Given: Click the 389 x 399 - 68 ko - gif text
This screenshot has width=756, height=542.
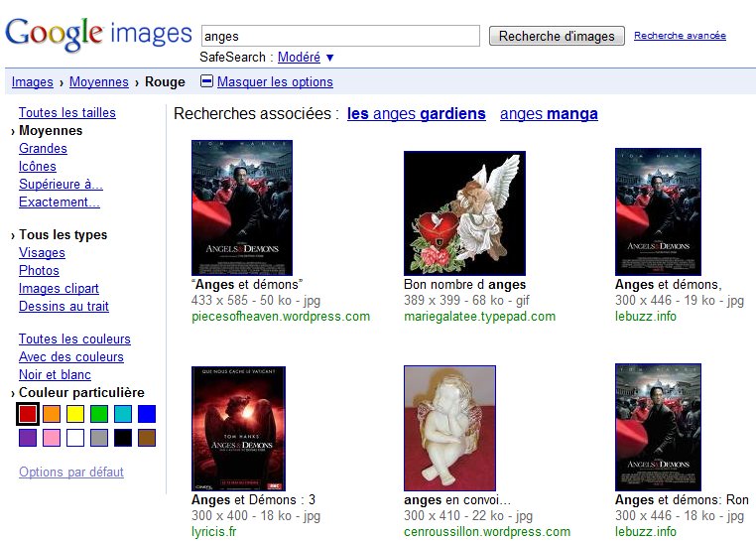Looking at the screenshot, I should pyautogui.click(x=466, y=300).
